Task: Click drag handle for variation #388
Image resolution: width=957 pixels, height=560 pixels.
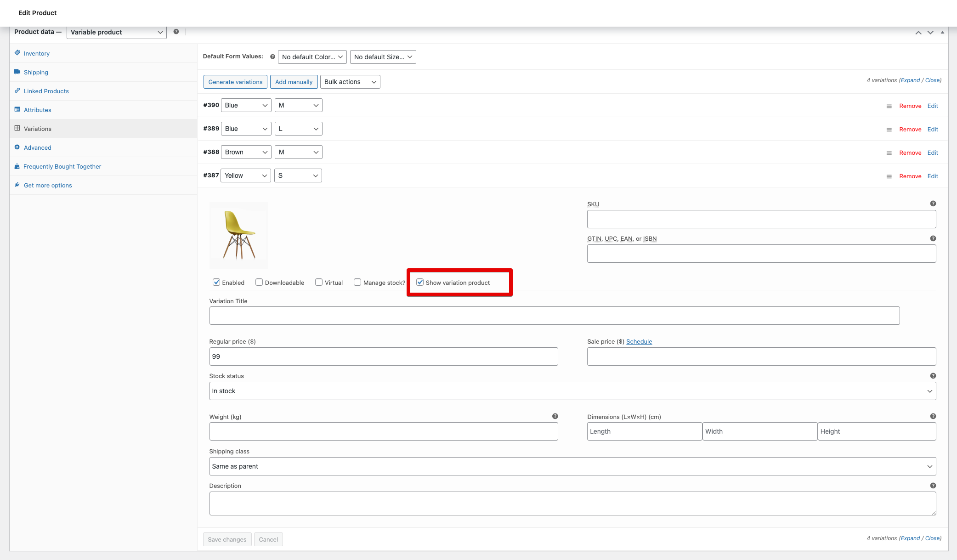Action: tap(889, 153)
